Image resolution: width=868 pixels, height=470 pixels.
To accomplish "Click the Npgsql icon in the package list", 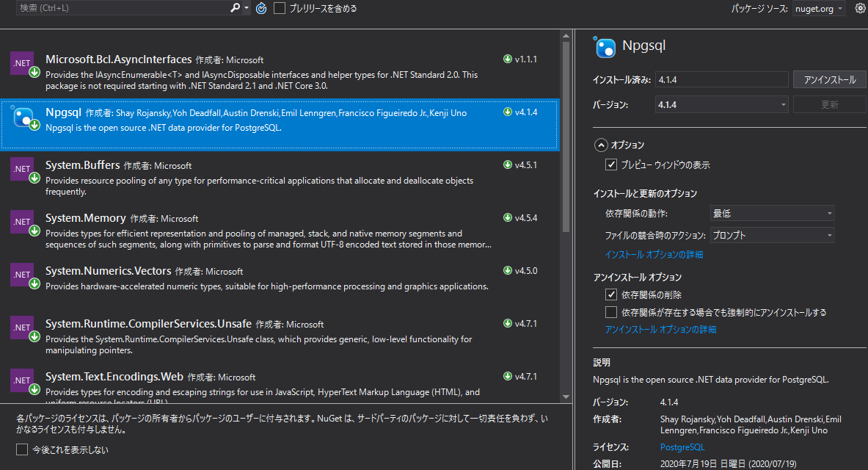I will tap(22, 117).
